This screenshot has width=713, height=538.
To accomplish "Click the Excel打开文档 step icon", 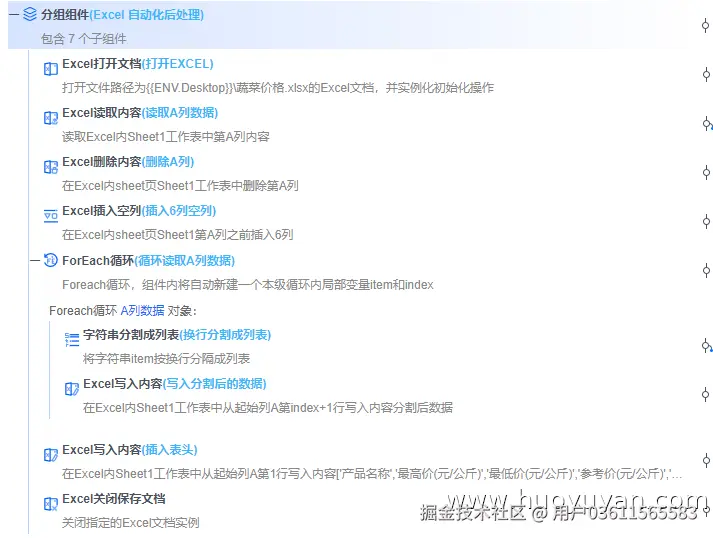I will click(x=50, y=69).
